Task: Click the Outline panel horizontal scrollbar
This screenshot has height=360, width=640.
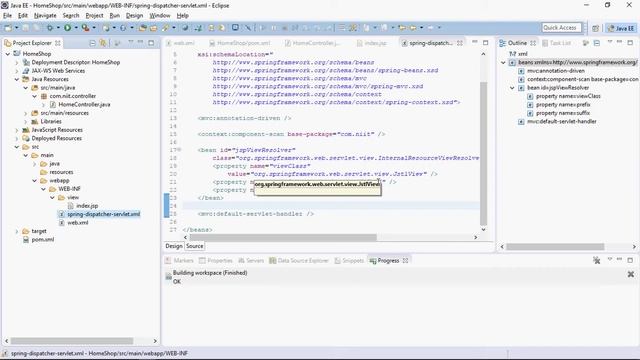Action: 555,247
